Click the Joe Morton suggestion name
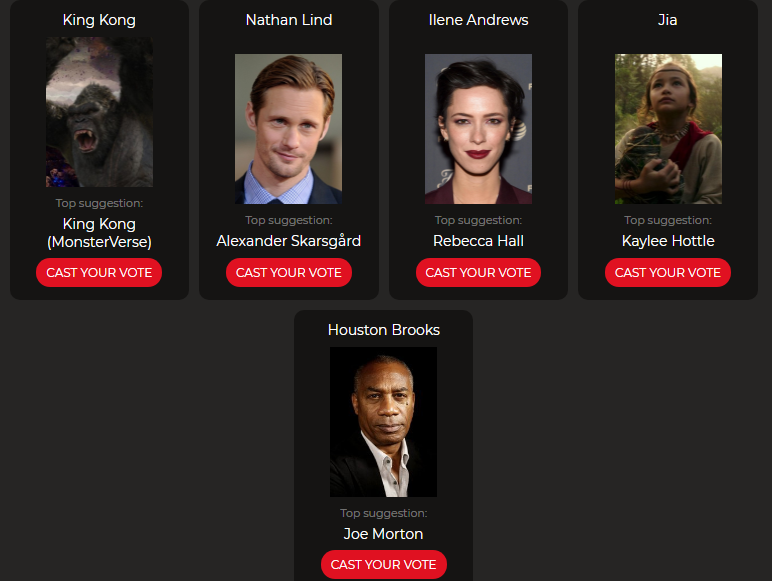Image resolution: width=772 pixels, height=581 pixels. coord(384,534)
